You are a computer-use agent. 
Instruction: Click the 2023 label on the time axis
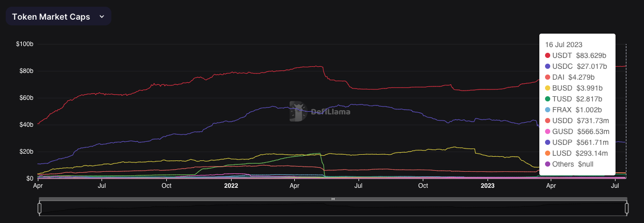(488, 185)
